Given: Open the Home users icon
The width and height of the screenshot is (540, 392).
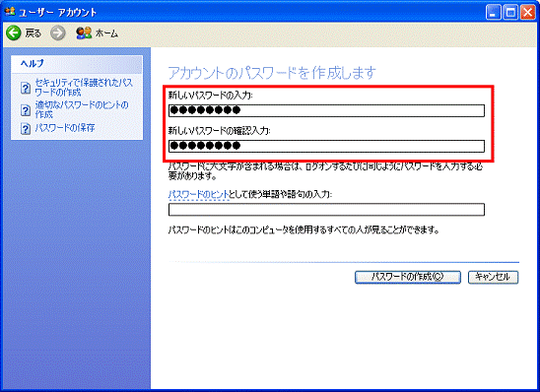Looking at the screenshot, I should tap(84, 33).
